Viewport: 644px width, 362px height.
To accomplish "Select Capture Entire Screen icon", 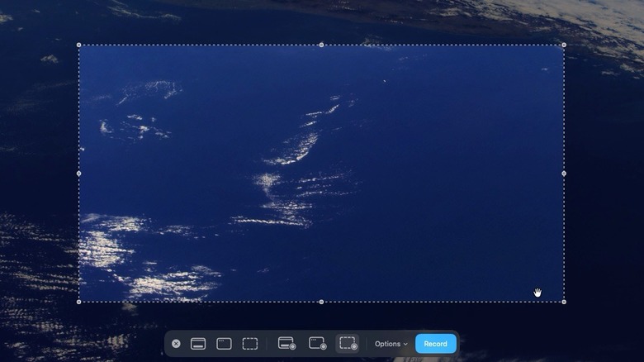I will [198, 344].
